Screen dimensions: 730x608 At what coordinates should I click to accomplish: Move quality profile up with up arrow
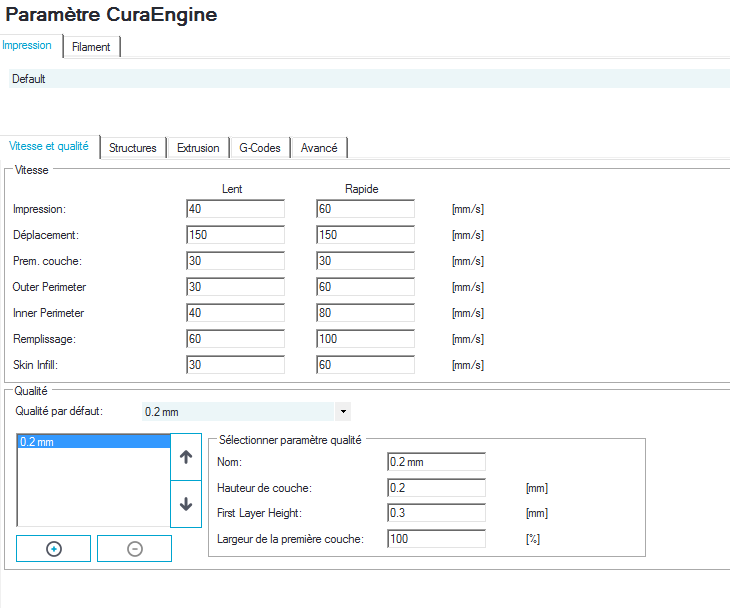coord(186,457)
